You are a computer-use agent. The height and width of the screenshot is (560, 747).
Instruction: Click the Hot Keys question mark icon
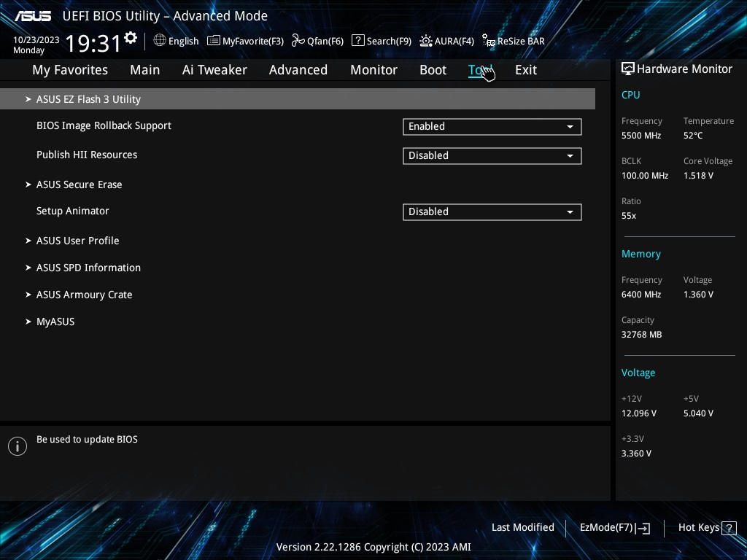(729, 528)
